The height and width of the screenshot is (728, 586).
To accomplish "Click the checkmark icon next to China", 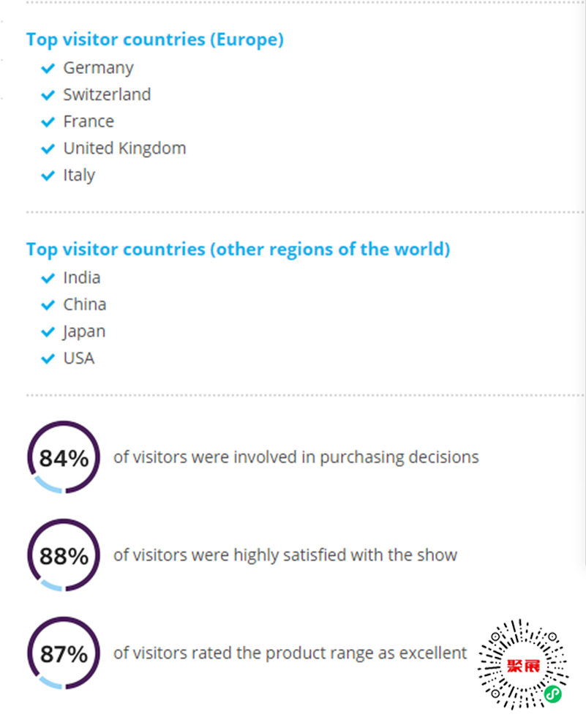I will pyautogui.click(x=48, y=305).
